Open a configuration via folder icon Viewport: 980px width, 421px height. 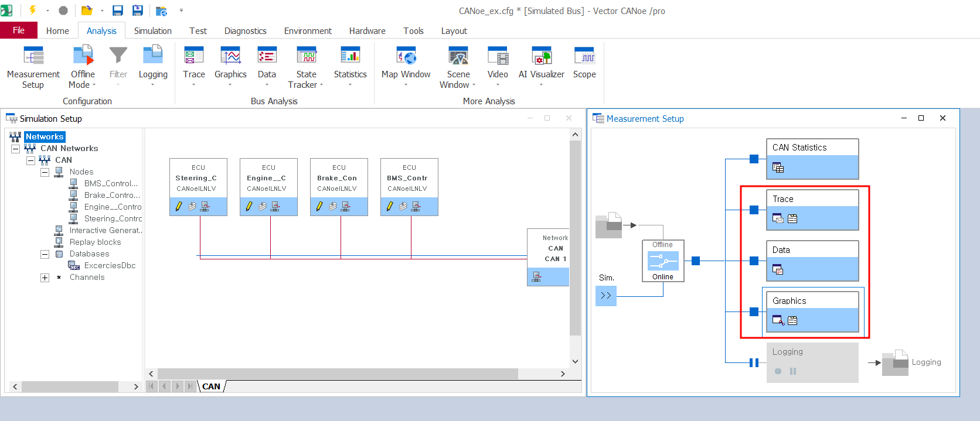coord(87,11)
